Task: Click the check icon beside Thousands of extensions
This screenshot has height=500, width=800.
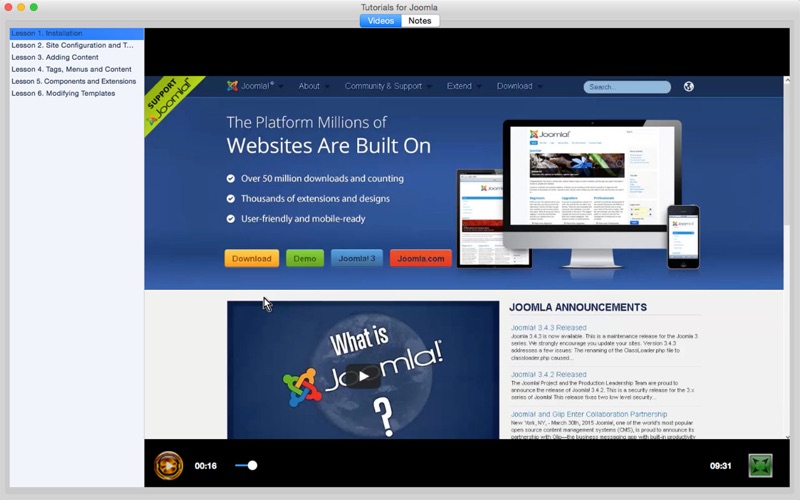Action: pyautogui.click(x=231, y=198)
